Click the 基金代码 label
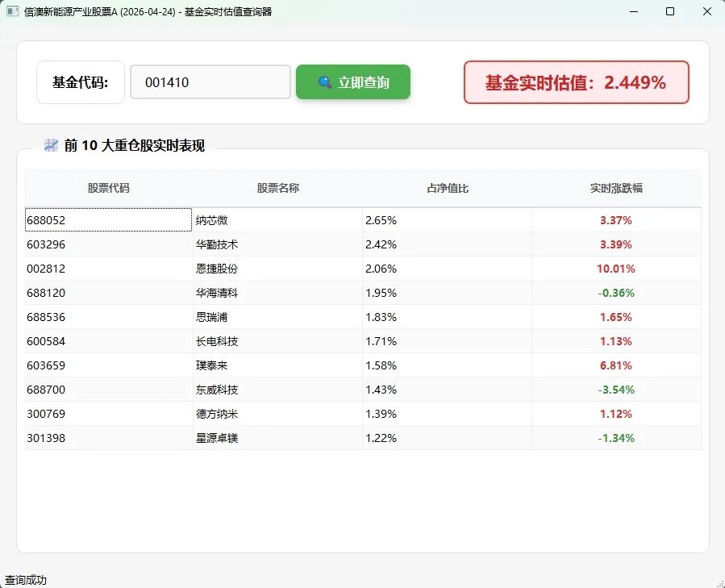725x588 pixels. point(81,82)
